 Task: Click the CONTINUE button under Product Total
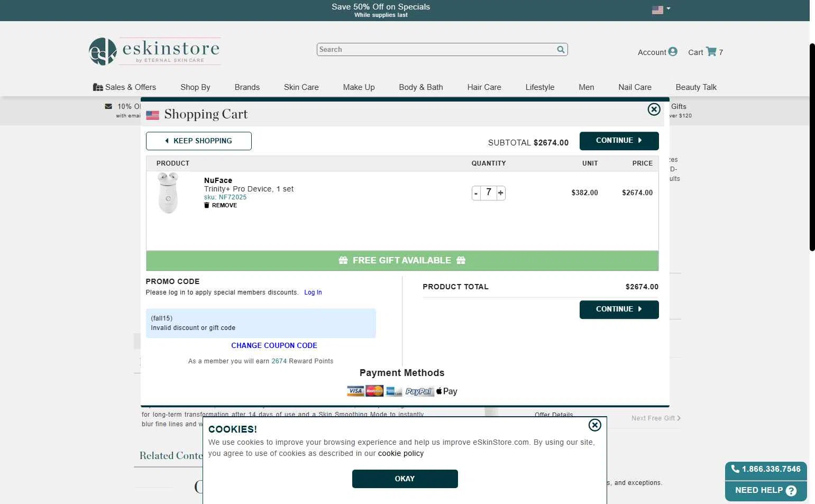click(x=619, y=309)
